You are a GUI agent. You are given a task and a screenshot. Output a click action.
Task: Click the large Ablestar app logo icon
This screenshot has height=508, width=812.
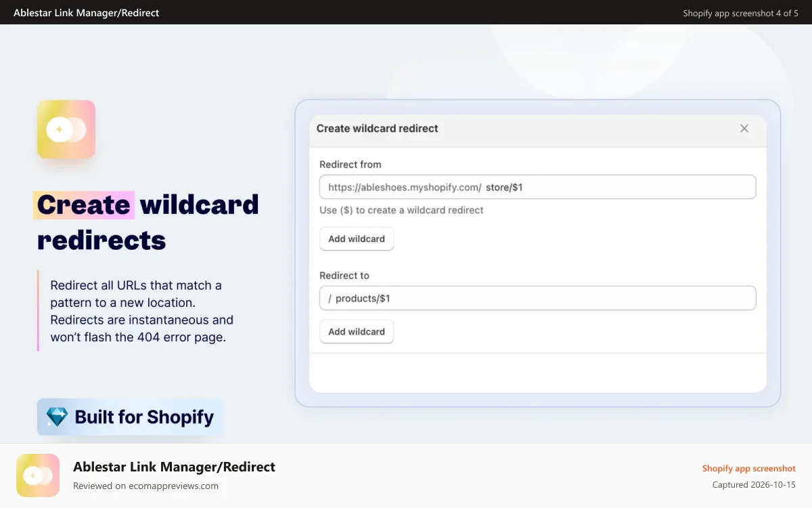pos(66,129)
